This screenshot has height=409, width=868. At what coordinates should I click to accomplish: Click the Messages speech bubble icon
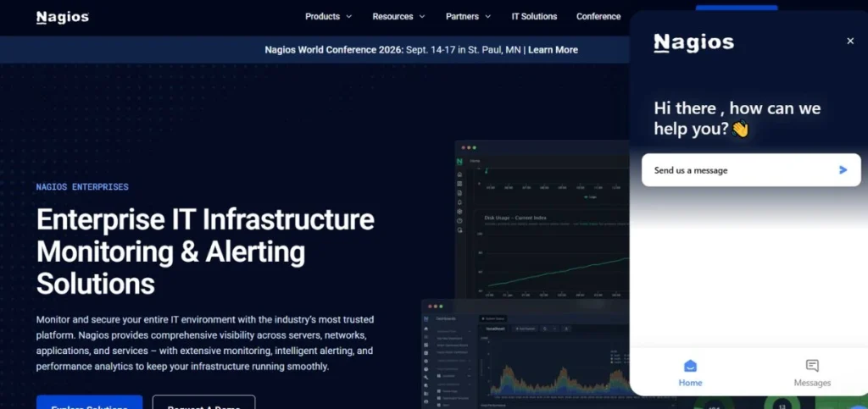tap(812, 366)
